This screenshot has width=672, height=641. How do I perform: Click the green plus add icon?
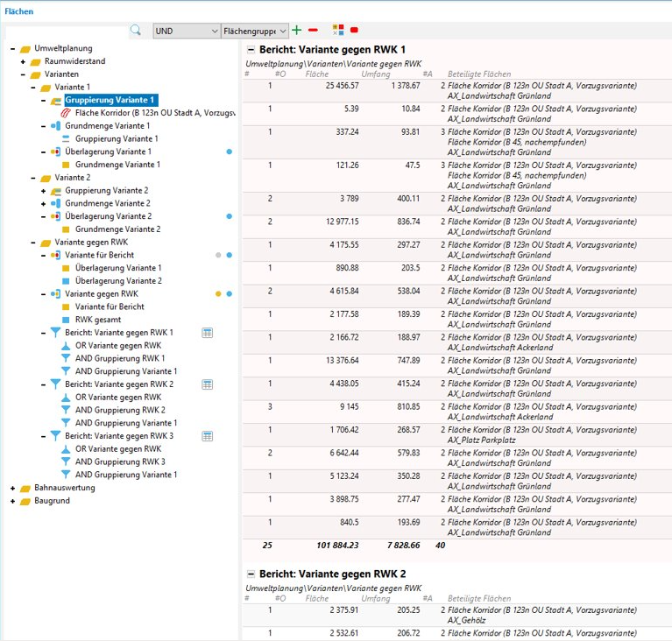(x=296, y=30)
